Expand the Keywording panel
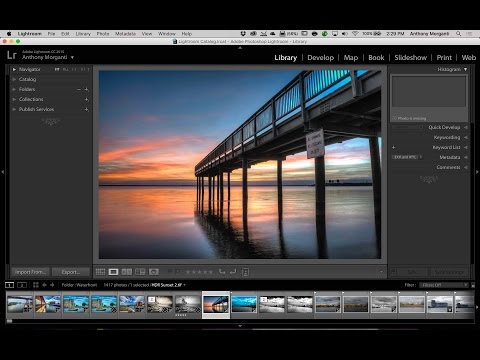 point(466,137)
